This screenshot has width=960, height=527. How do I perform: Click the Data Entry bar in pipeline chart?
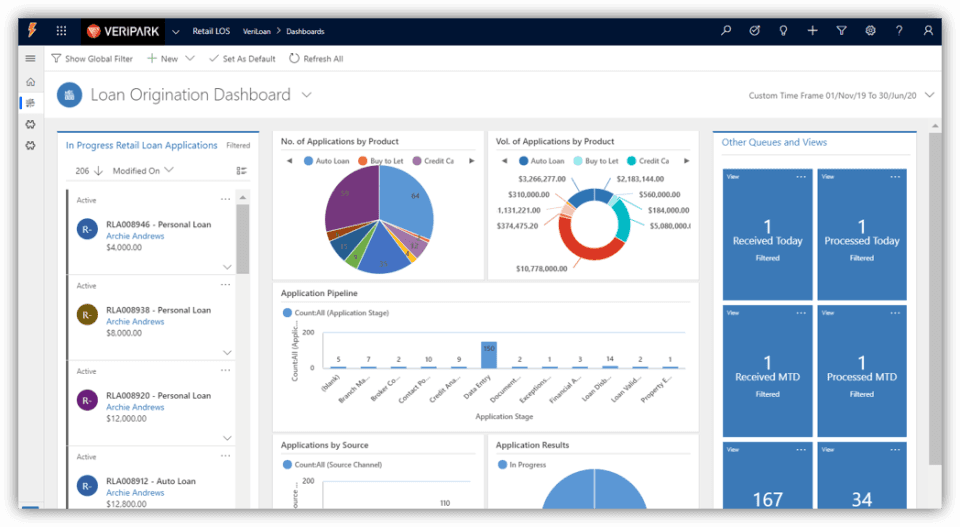pyautogui.click(x=489, y=355)
